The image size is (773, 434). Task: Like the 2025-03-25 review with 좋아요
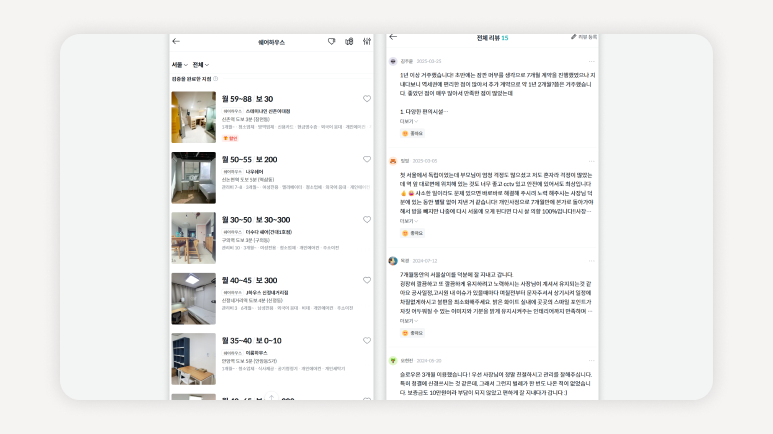413,134
